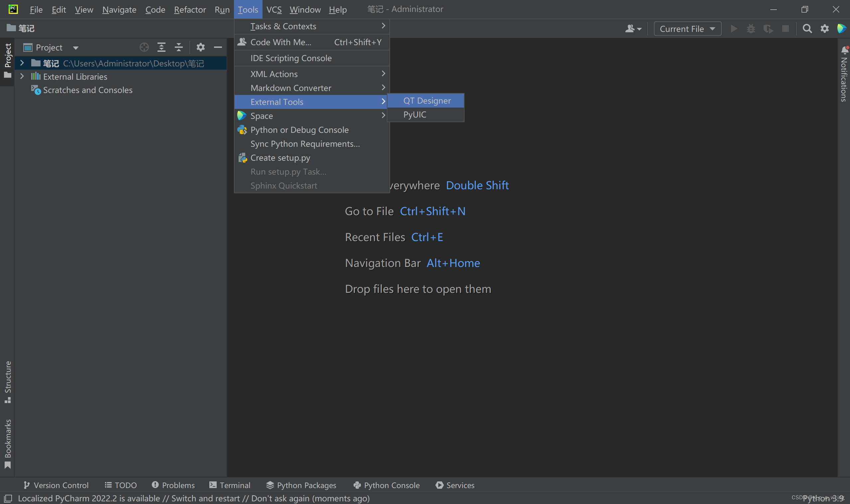Expand the External Libraries tree node

click(22, 77)
